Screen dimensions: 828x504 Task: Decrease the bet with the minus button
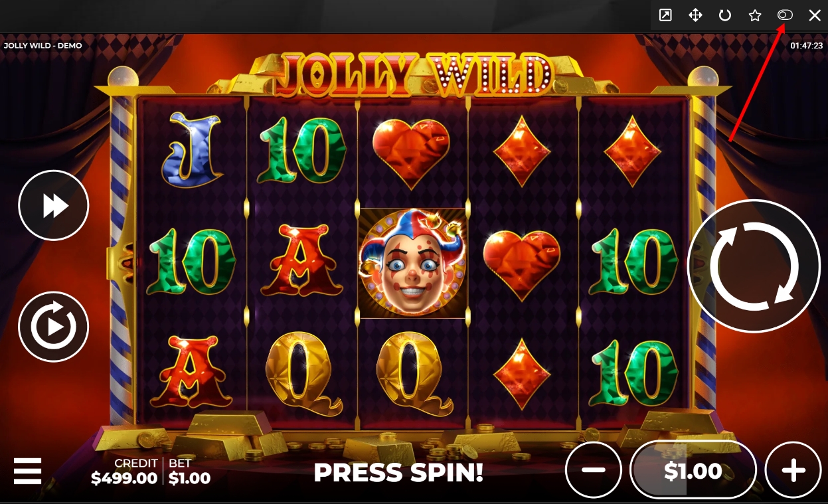(594, 470)
